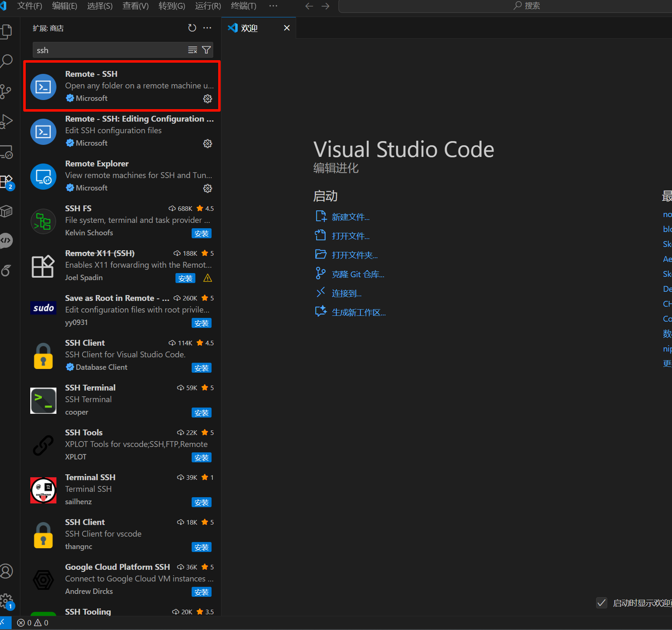Select the SSH Terminal extension icon

coord(43,400)
